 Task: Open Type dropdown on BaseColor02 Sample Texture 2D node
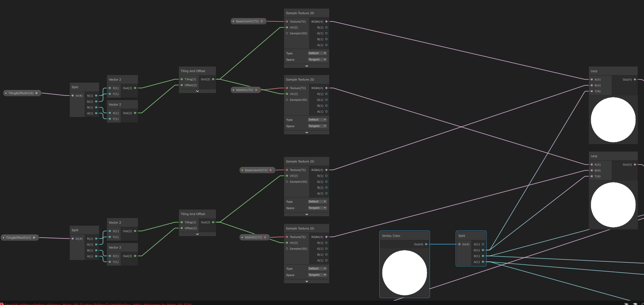[317, 201]
